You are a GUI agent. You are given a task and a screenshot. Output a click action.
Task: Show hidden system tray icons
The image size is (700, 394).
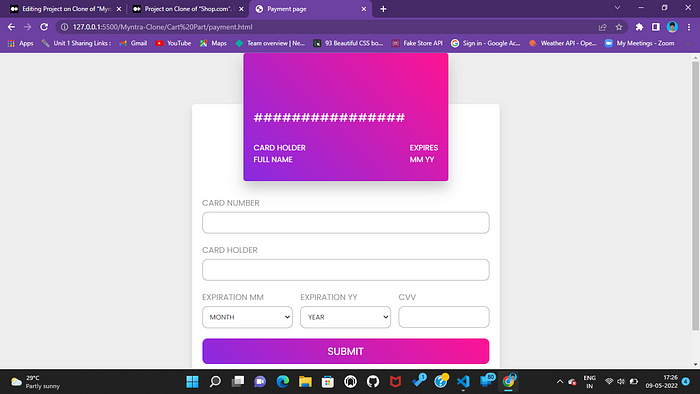[x=560, y=382]
